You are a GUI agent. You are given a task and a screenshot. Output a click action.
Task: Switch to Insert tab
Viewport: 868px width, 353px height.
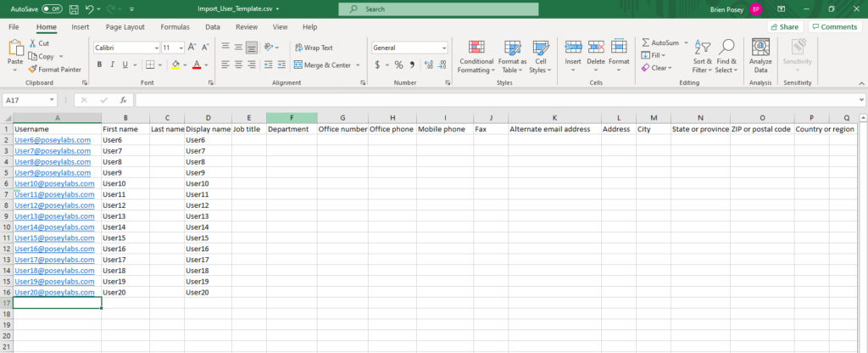pyautogui.click(x=81, y=26)
